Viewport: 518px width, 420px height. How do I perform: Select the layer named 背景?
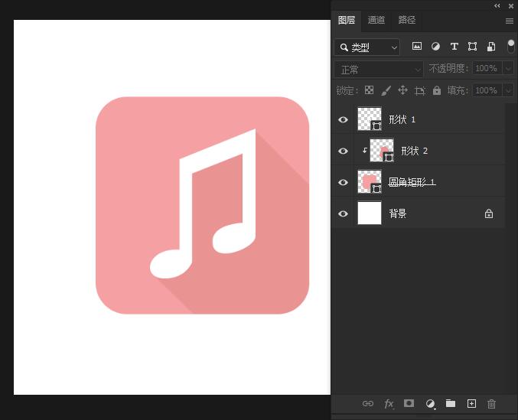point(397,213)
